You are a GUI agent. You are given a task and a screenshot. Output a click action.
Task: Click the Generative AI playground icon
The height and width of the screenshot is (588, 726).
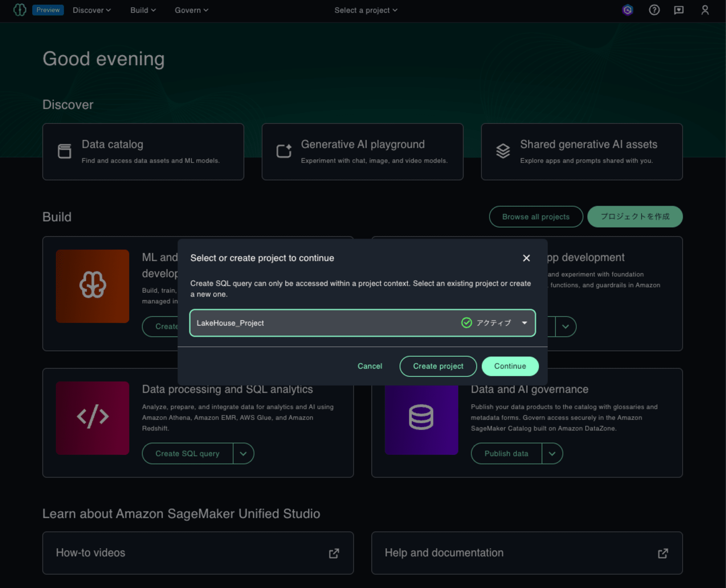pyautogui.click(x=284, y=151)
